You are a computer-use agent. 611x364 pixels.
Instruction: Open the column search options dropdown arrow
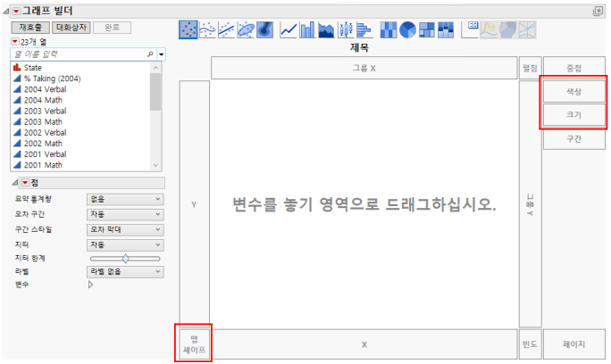pyautogui.click(x=161, y=54)
